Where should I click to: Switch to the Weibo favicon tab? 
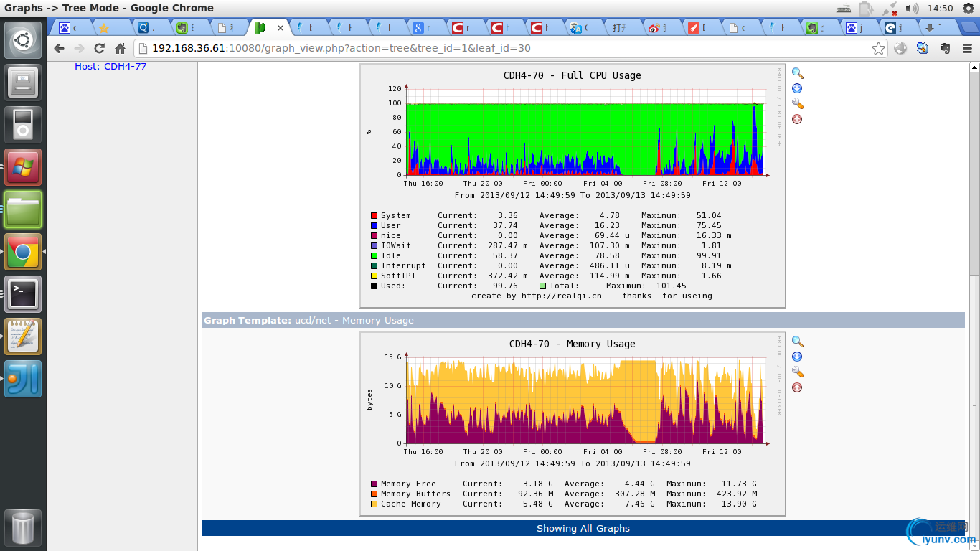(x=661, y=28)
